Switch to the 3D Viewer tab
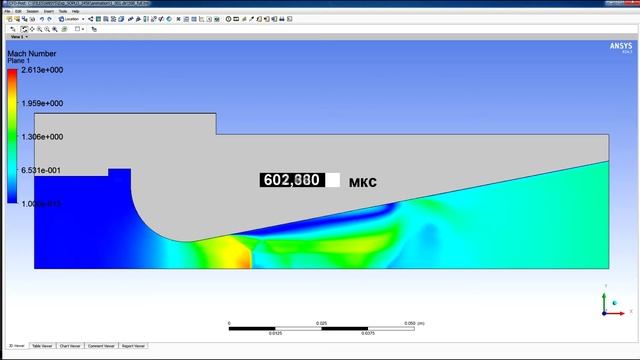Screen dimensions: 640x360 coord(17,346)
